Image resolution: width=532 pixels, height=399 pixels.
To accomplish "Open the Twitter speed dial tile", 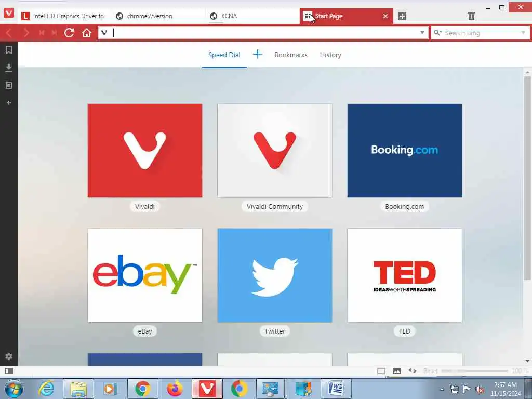I will click(x=275, y=275).
